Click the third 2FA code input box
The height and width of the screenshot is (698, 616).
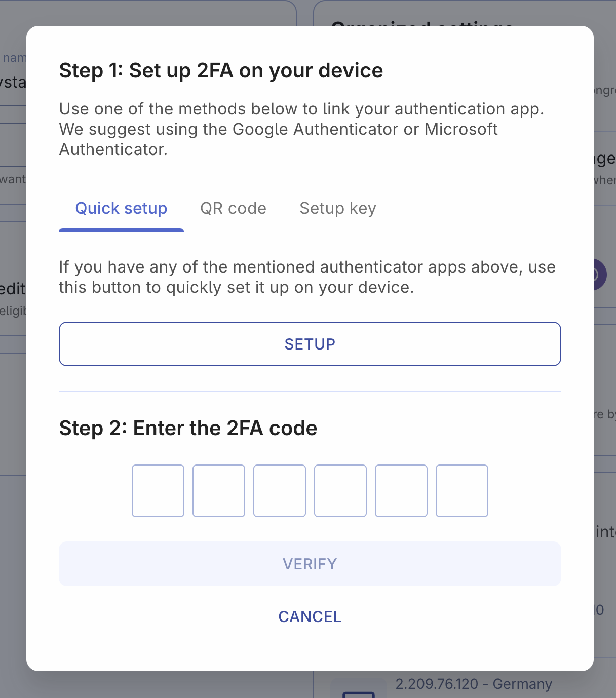(279, 490)
